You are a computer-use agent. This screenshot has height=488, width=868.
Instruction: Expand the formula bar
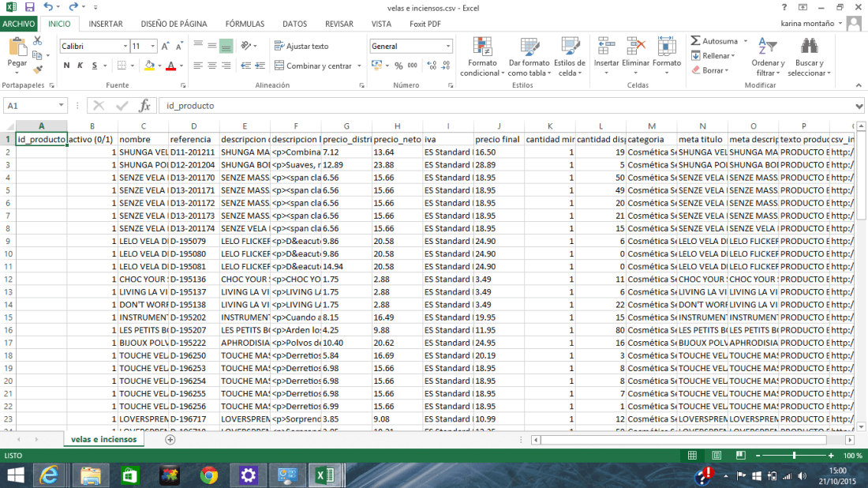(x=859, y=106)
